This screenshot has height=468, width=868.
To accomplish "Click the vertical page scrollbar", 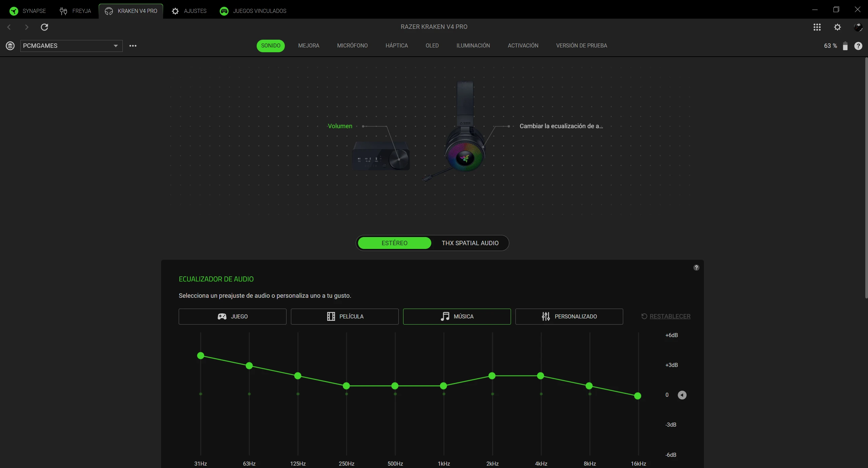I will [866, 178].
